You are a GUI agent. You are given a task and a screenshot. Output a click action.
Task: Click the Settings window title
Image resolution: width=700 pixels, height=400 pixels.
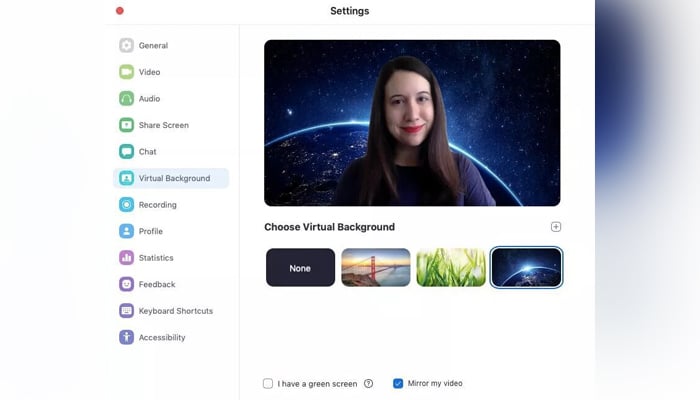pyautogui.click(x=350, y=11)
